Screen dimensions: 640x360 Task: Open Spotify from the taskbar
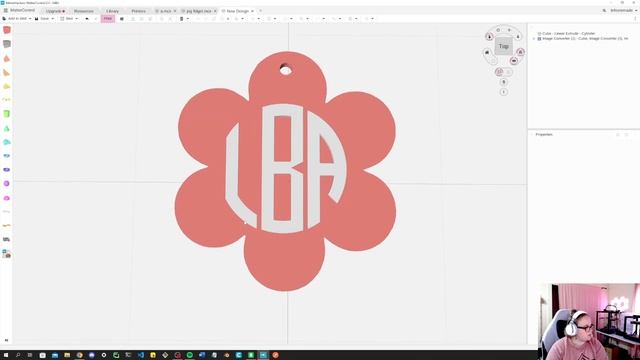190,355
